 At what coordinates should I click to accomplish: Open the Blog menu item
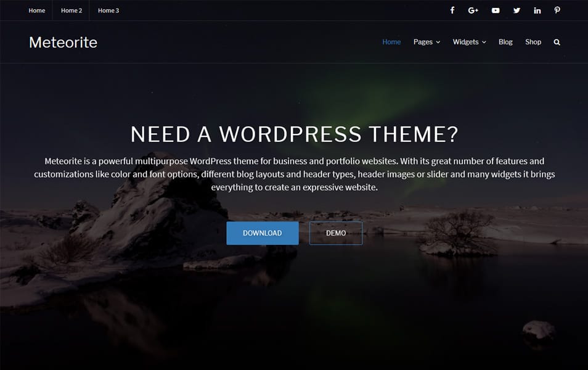pos(505,42)
